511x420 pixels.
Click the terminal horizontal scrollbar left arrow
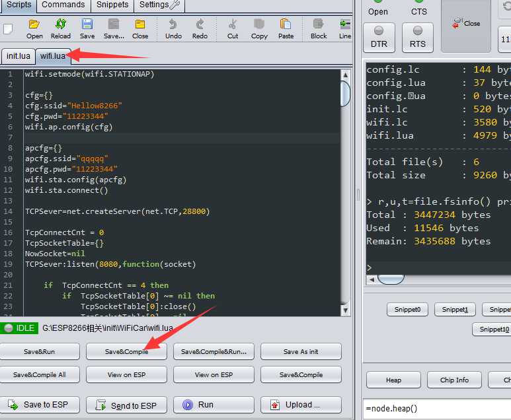point(372,279)
